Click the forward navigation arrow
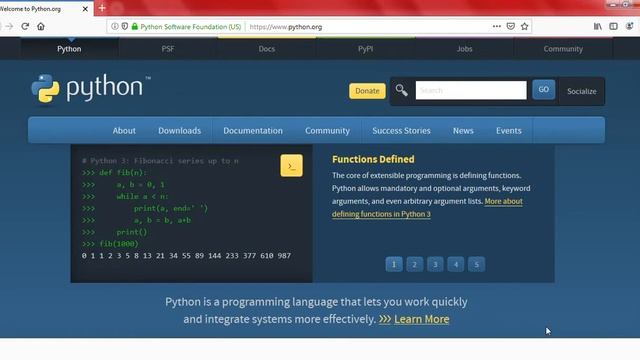 pyautogui.click(x=9, y=27)
